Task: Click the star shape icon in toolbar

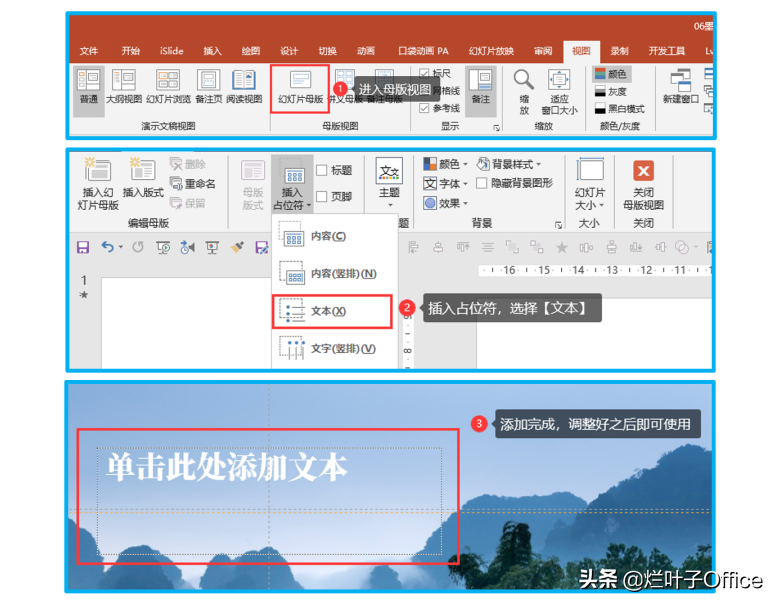Action: click(x=562, y=247)
